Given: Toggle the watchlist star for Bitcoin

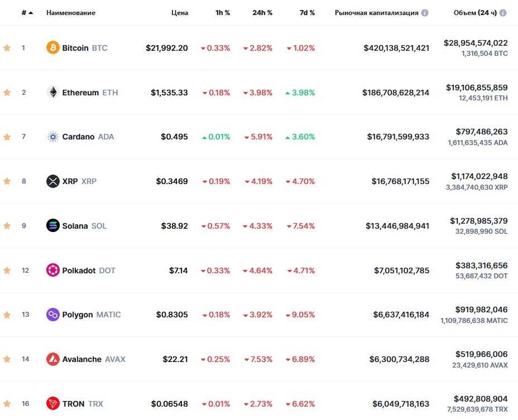Looking at the screenshot, I should [7, 48].
